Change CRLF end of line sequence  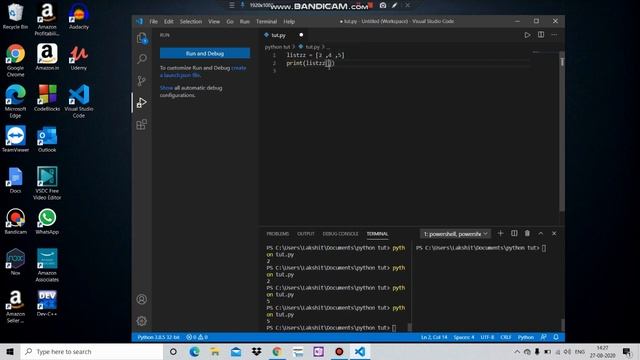pyautogui.click(x=506, y=337)
